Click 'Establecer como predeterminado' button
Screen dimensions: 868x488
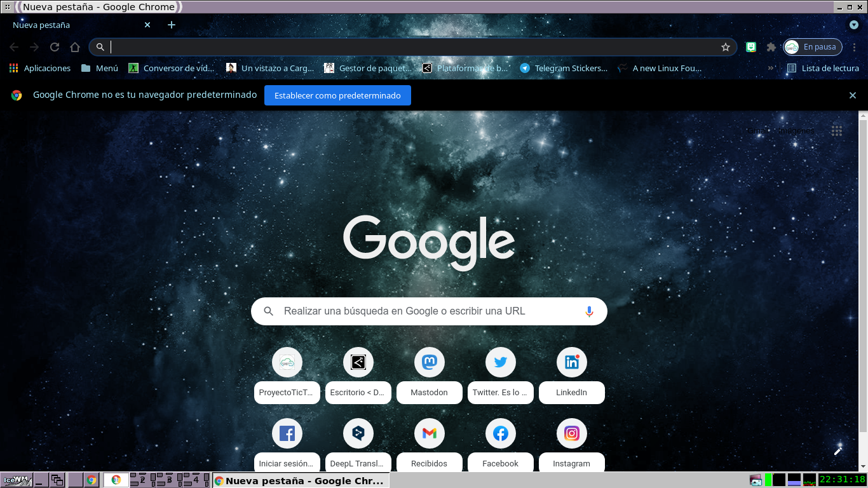tap(337, 95)
